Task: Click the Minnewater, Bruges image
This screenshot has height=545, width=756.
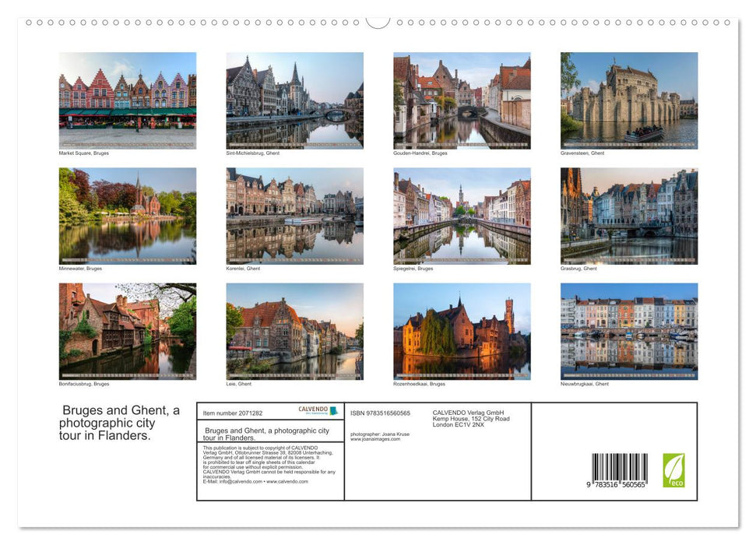Action: click(128, 216)
